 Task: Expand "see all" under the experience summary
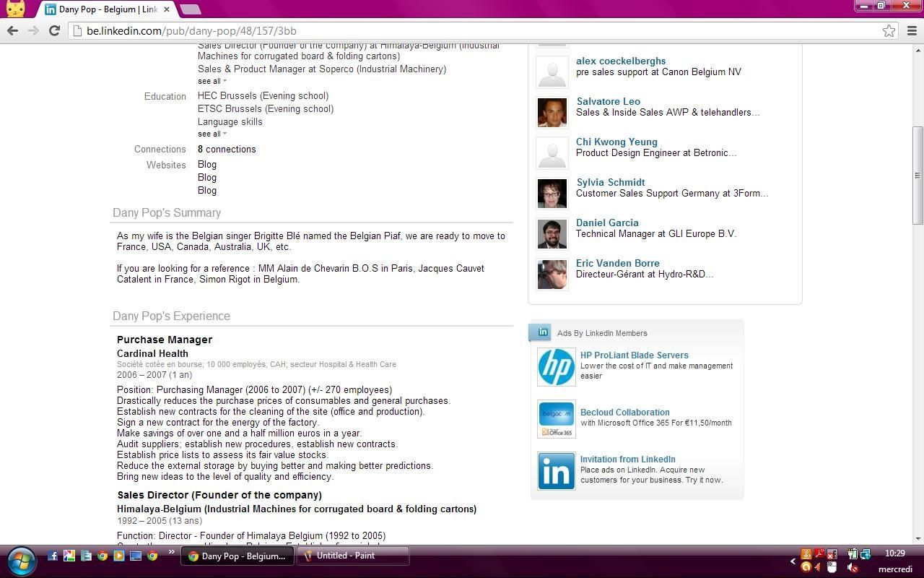tap(209, 81)
